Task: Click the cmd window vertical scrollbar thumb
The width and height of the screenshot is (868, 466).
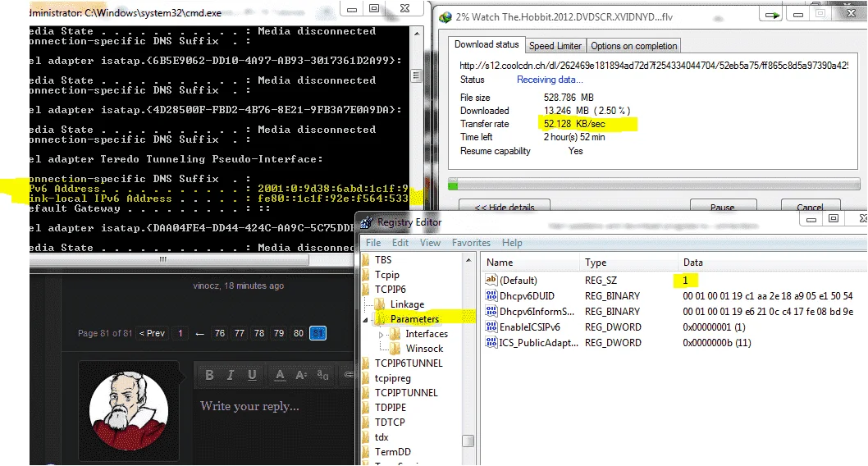Action: coord(416,75)
